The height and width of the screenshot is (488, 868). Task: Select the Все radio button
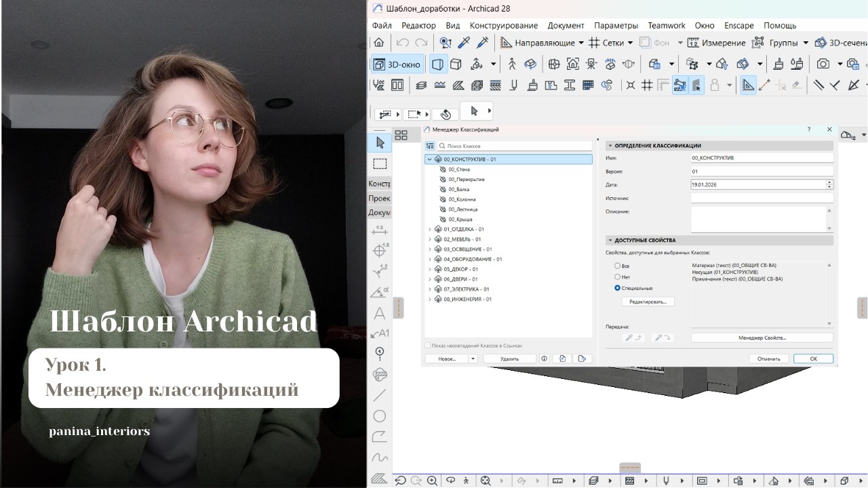pos(618,266)
